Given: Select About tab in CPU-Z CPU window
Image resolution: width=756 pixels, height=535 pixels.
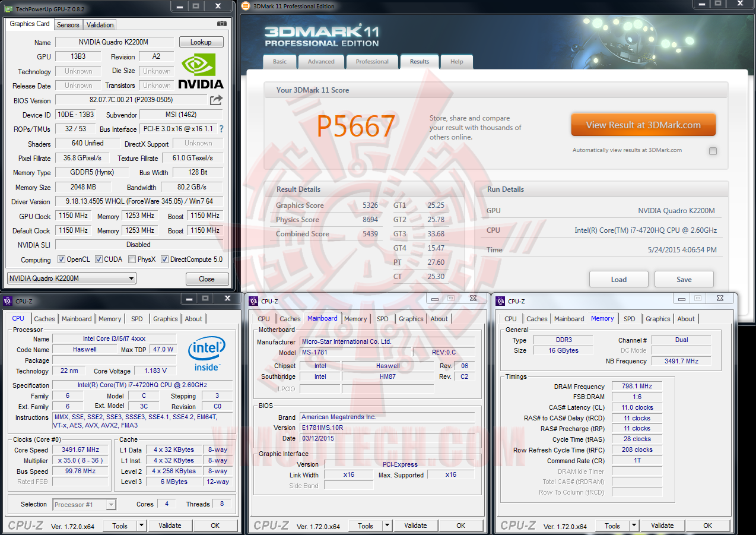Looking at the screenshot, I should 193,319.
